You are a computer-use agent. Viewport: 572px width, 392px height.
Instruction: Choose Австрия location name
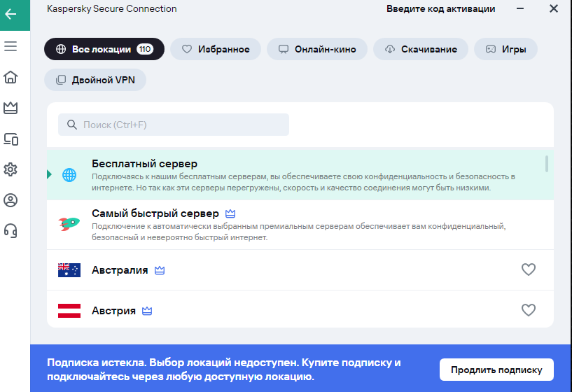(x=113, y=311)
